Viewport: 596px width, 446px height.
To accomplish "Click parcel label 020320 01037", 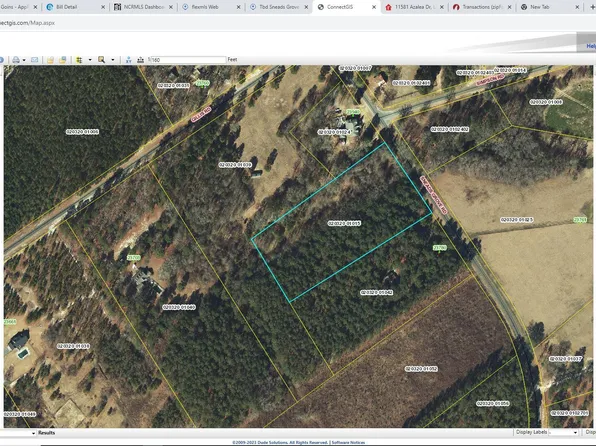I will click(565, 359).
